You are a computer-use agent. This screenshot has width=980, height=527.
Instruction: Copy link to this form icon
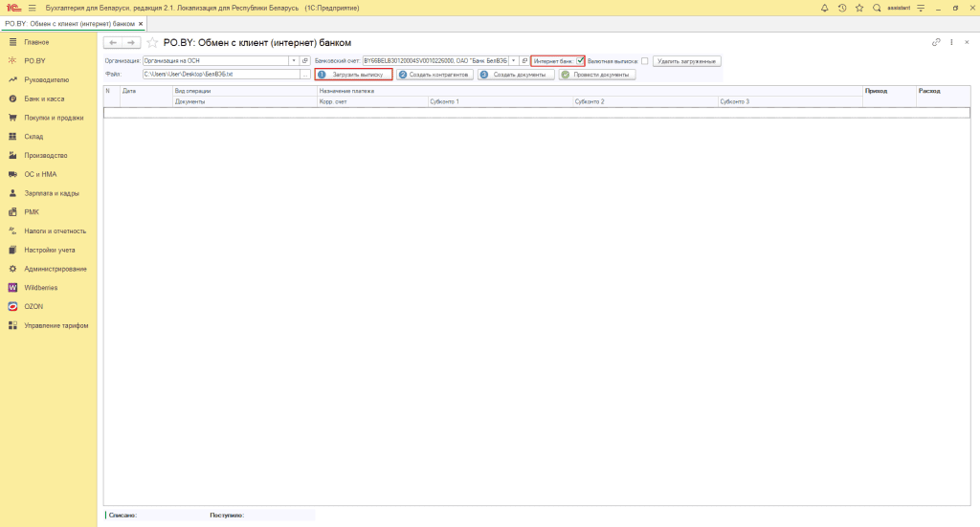[936, 43]
